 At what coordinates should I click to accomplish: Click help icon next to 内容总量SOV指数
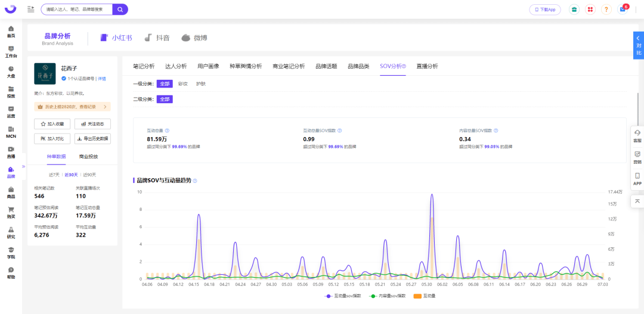coord(496,130)
